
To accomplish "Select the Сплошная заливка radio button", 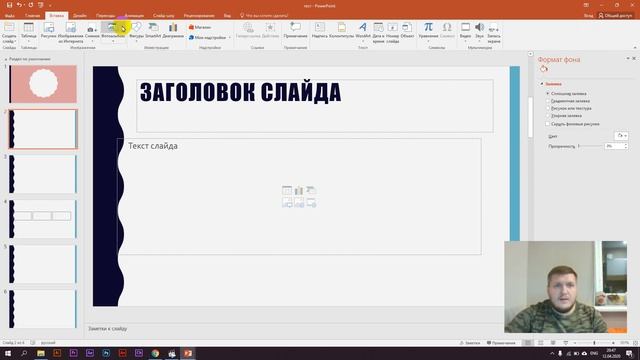I will (548, 93).
